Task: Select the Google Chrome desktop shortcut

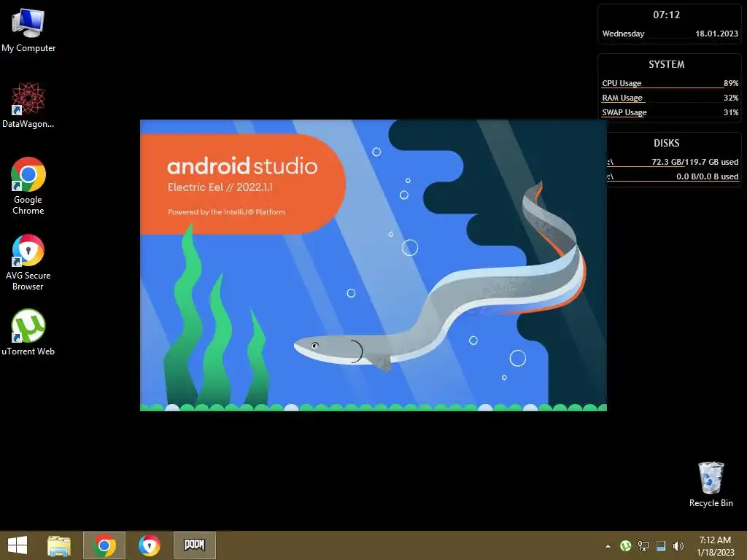Action: (28, 186)
